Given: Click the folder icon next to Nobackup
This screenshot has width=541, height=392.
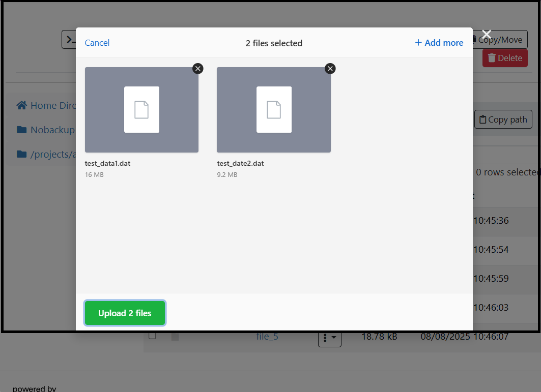Looking at the screenshot, I should coord(21,130).
